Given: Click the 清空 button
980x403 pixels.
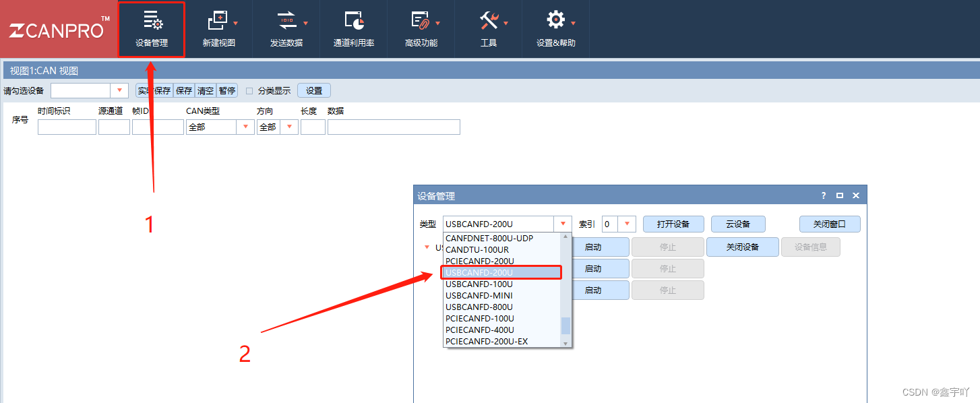Looking at the screenshot, I should pyautogui.click(x=206, y=90).
